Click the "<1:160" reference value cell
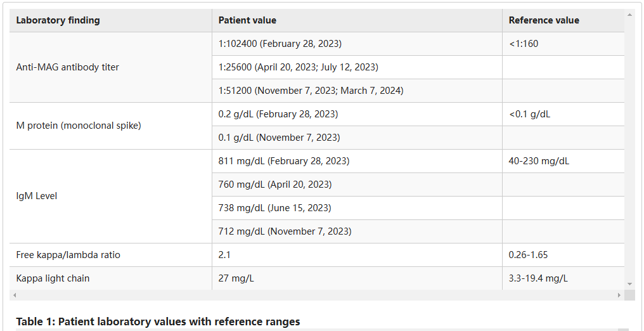 click(524, 44)
